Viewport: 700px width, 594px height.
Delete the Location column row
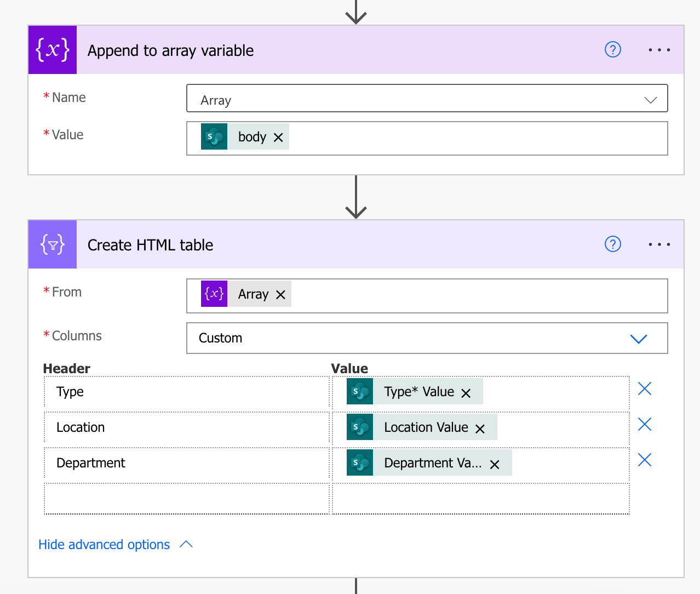[645, 425]
